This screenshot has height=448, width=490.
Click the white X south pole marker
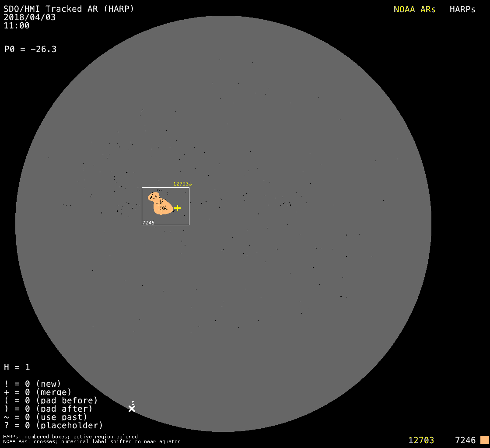click(x=132, y=409)
